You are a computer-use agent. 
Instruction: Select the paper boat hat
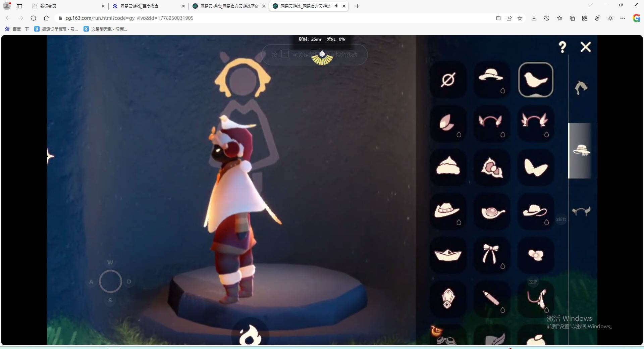[x=448, y=255]
